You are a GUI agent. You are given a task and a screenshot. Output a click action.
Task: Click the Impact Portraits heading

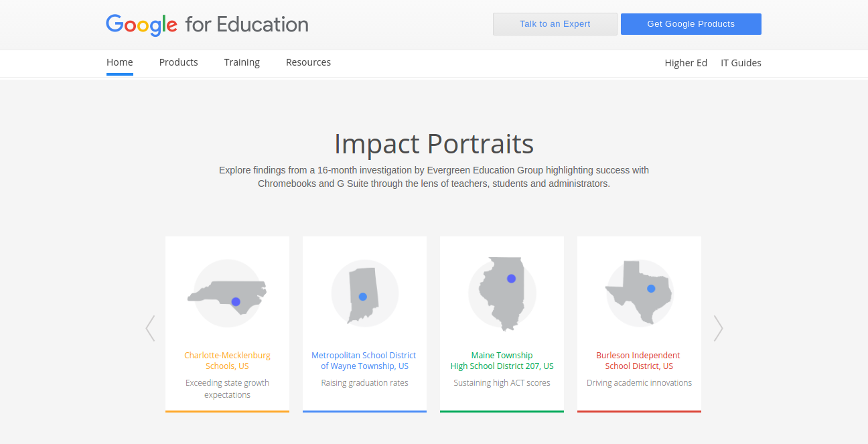pyautogui.click(x=434, y=144)
